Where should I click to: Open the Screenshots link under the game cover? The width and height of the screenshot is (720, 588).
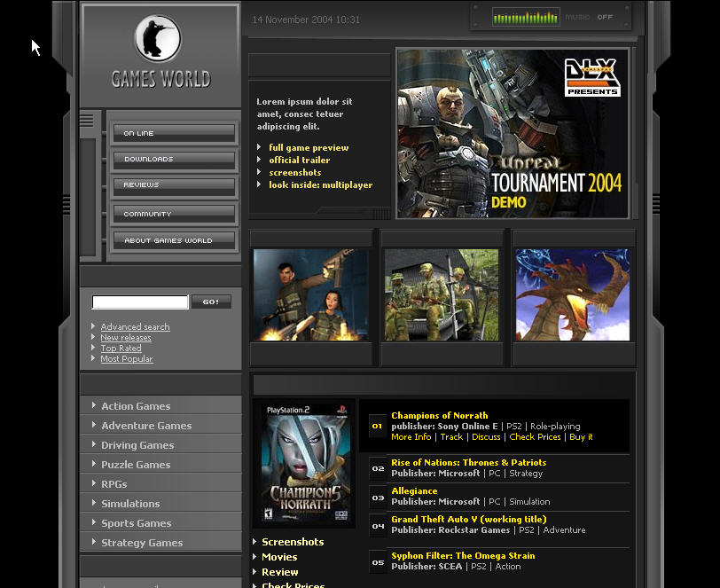pyautogui.click(x=293, y=542)
